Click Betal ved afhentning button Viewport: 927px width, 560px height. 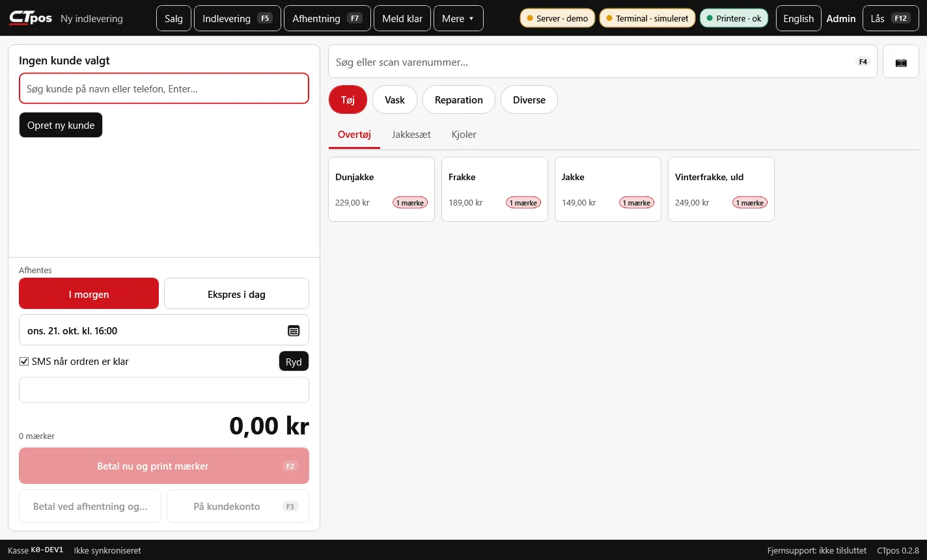[90, 506]
